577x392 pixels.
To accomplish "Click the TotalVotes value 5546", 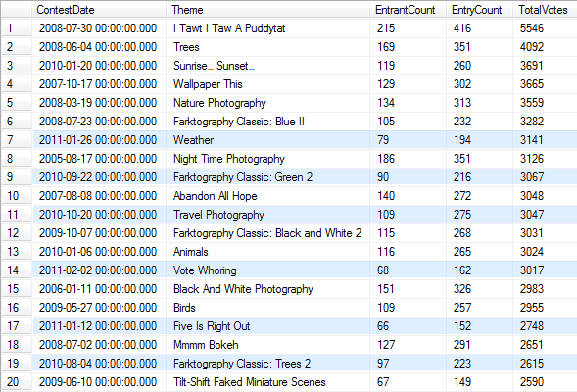I will click(545, 28).
